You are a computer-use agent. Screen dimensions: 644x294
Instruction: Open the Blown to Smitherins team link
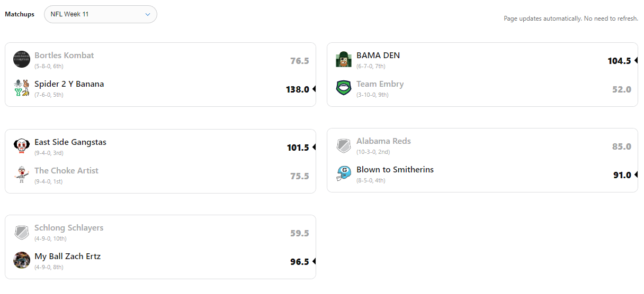click(x=395, y=170)
